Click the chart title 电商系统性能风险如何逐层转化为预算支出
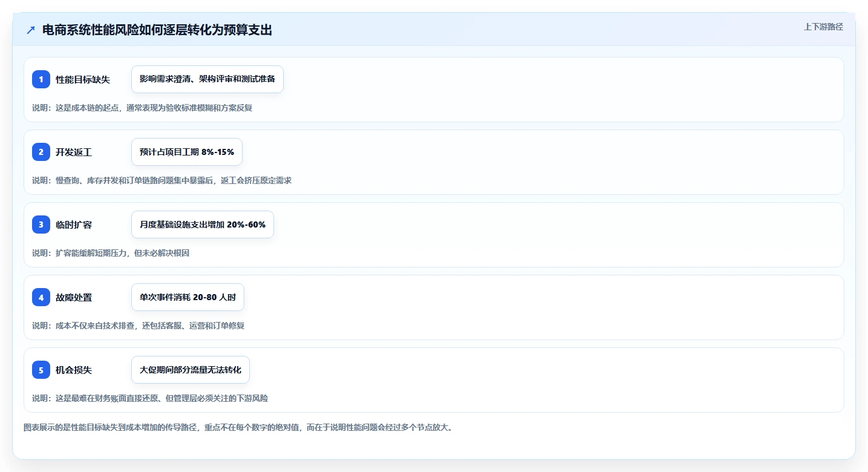This screenshot has height=472, width=868. coord(157,30)
